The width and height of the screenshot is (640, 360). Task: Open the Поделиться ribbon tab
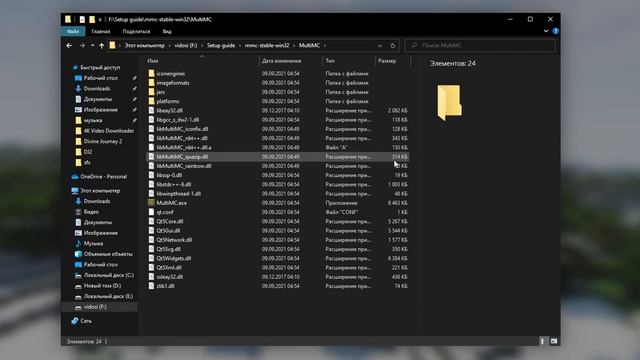click(x=136, y=31)
